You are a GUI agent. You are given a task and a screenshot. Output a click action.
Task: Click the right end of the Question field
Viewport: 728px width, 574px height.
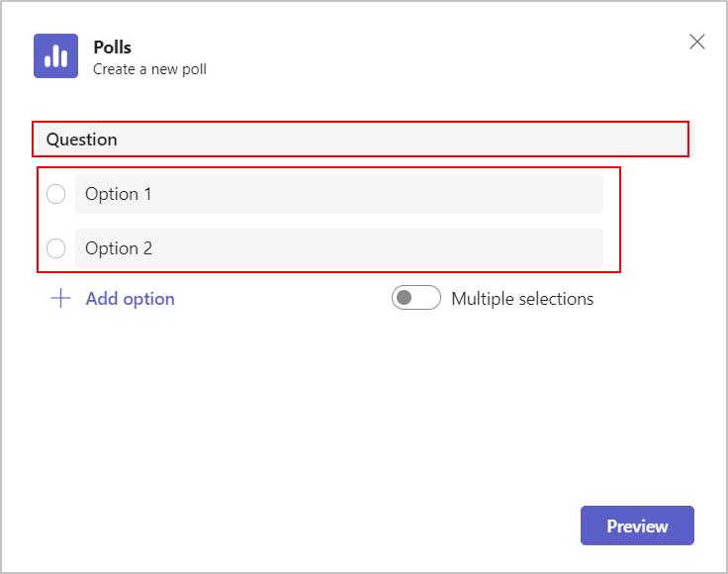669,140
